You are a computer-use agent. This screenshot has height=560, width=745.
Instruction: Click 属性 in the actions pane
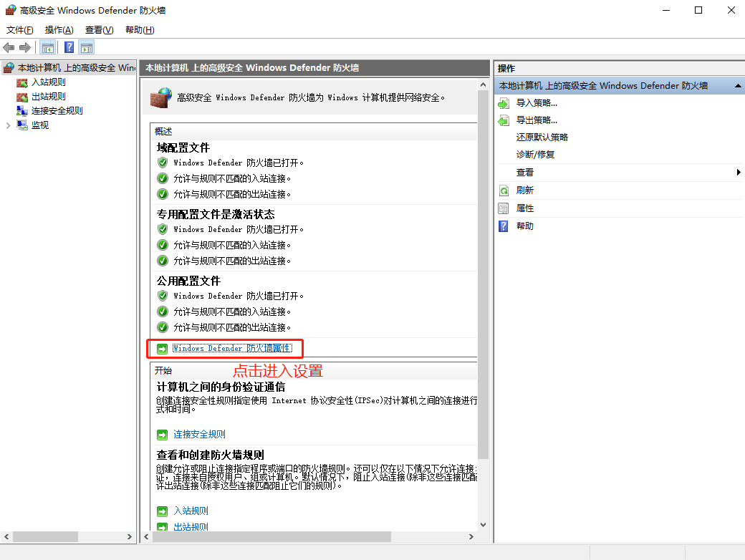point(525,208)
